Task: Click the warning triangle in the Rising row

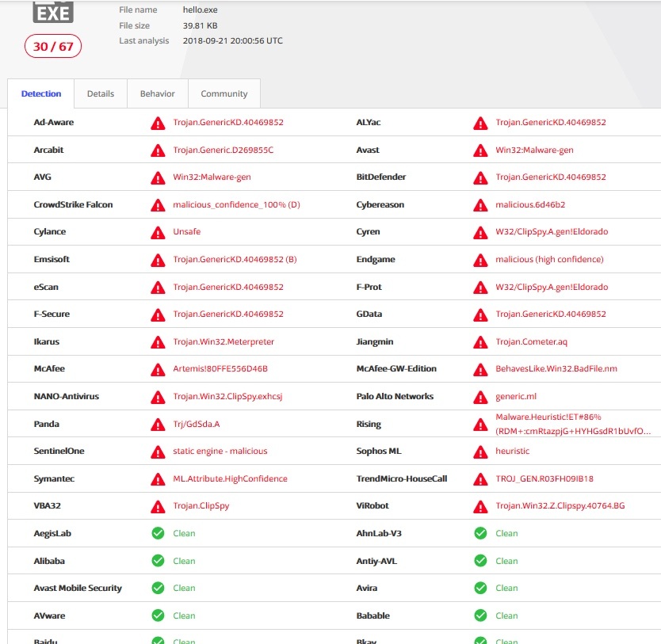Action: point(480,424)
